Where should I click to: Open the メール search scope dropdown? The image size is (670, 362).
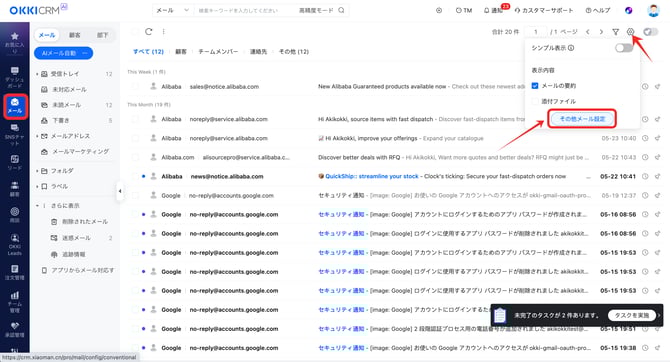(x=173, y=10)
